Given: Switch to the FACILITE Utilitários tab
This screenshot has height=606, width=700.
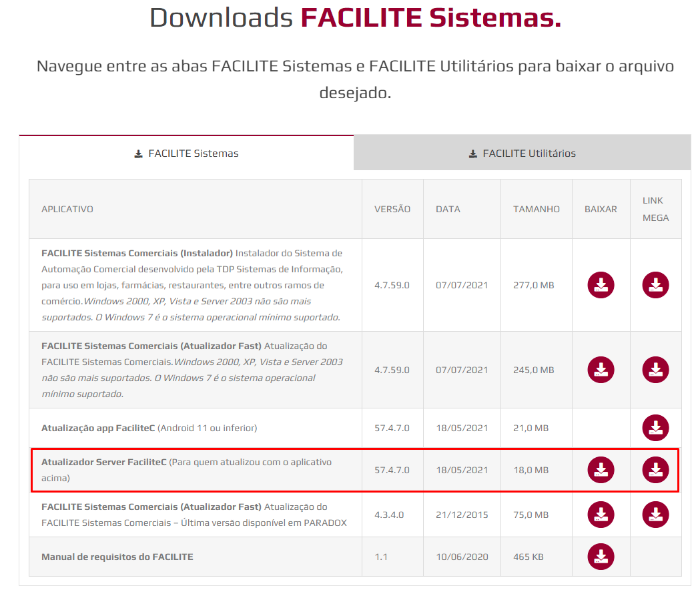Looking at the screenshot, I should 522,154.
